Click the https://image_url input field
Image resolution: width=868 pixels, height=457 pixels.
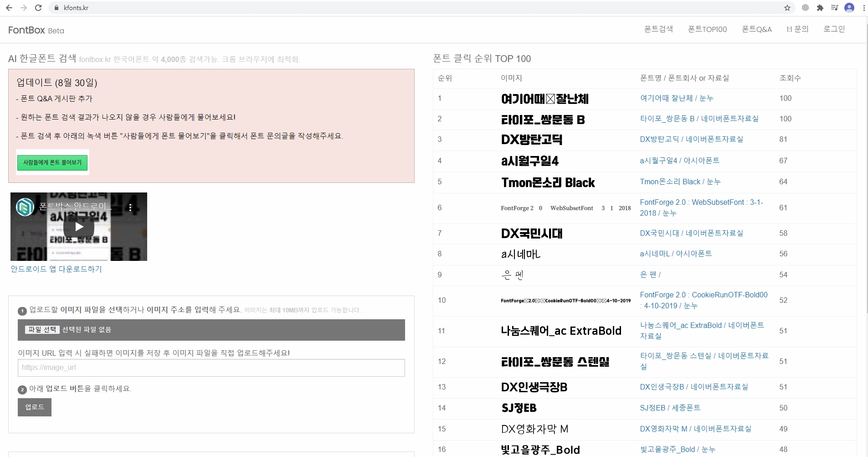[x=211, y=368]
